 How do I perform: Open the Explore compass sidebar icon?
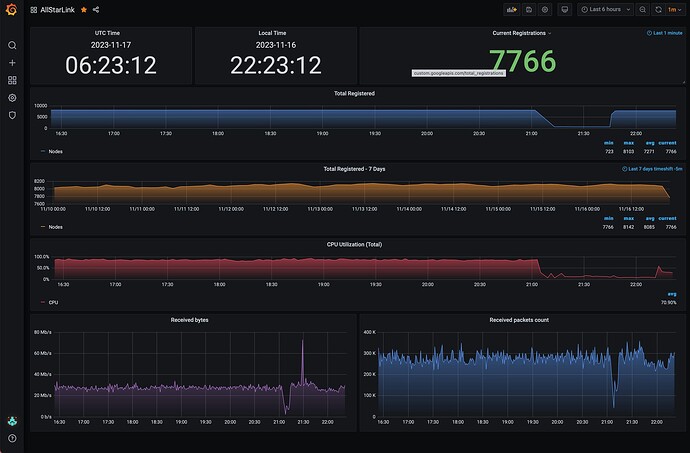(12, 98)
